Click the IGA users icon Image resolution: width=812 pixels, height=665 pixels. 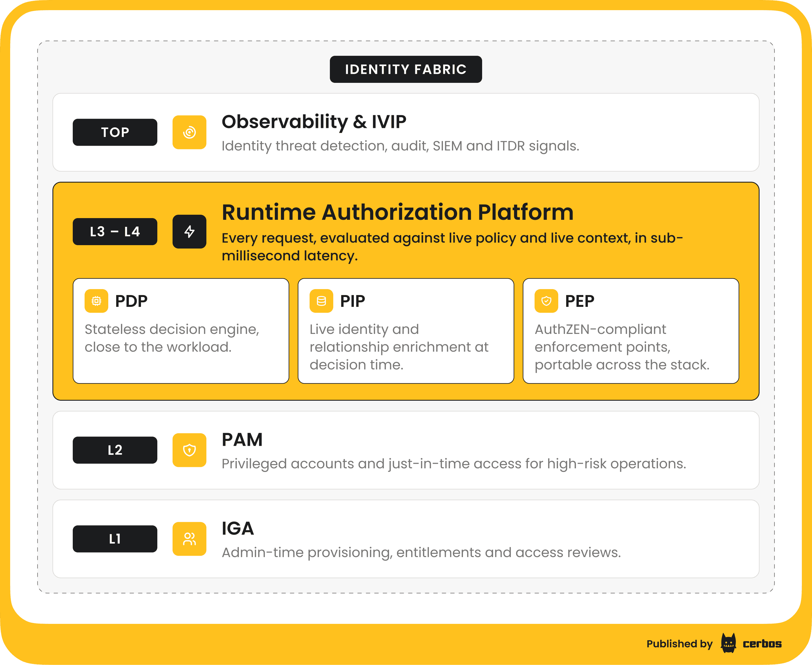click(189, 539)
